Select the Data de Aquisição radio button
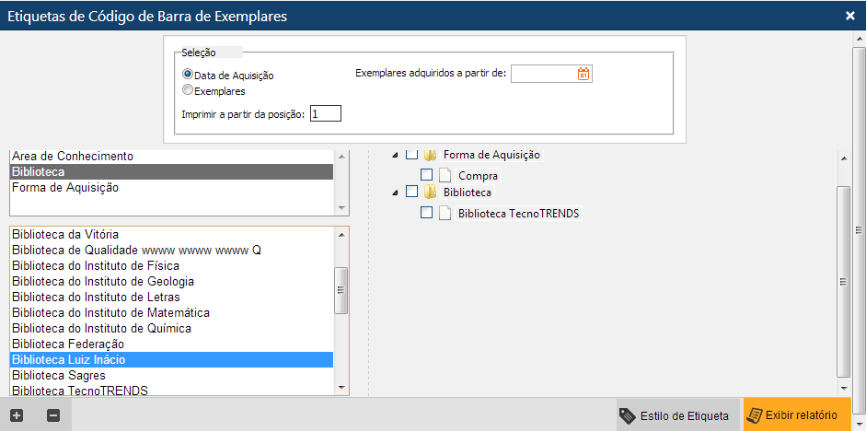The width and height of the screenshot is (866, 431). [x=187, y=75]
